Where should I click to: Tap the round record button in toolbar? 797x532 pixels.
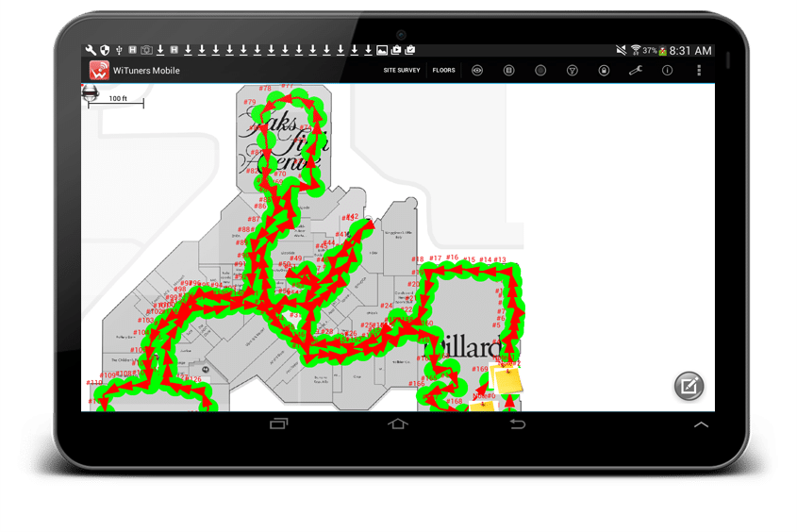pos(540,71)
